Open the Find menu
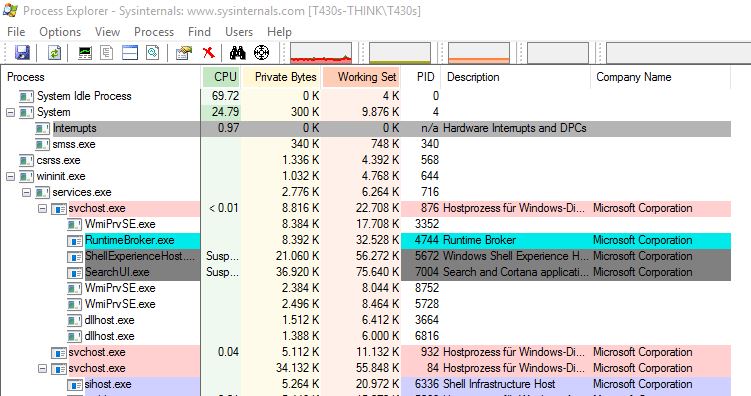This screenshot has height=396, width=751. pyautogui.click(x=199, y=32)
